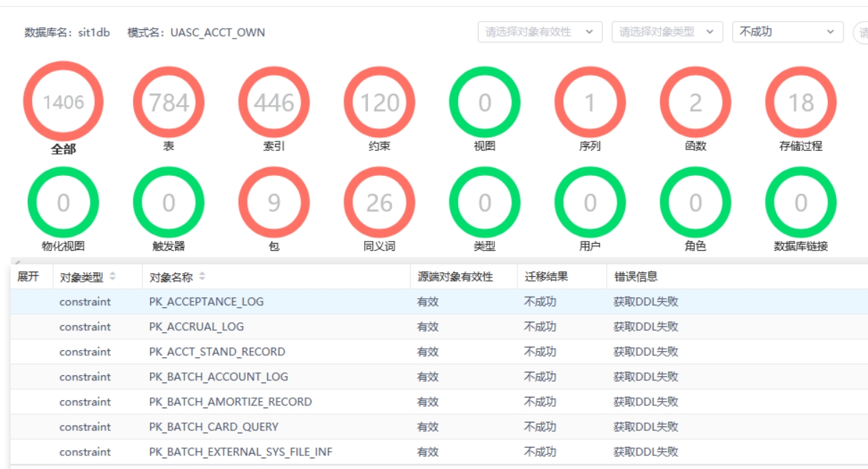The height and width of the screenshot is (469, 868).
Task: Filter by 索引 circle showing 446
Action: tap(274, 102)
